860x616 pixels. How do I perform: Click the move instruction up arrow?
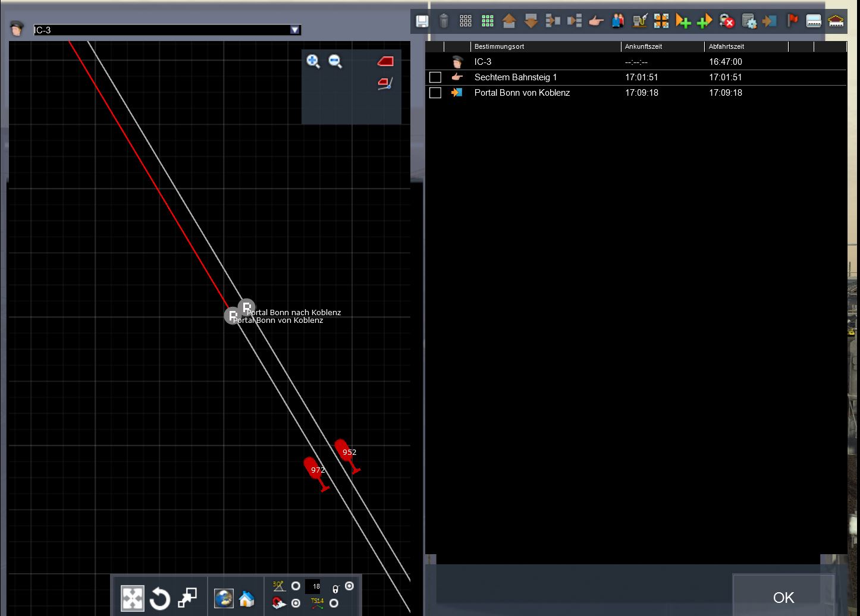(509, 21)
